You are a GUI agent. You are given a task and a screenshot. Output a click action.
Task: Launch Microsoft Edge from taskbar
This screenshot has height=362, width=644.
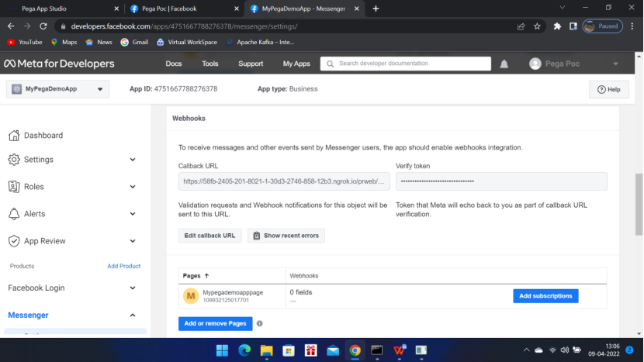coord(244,350)
